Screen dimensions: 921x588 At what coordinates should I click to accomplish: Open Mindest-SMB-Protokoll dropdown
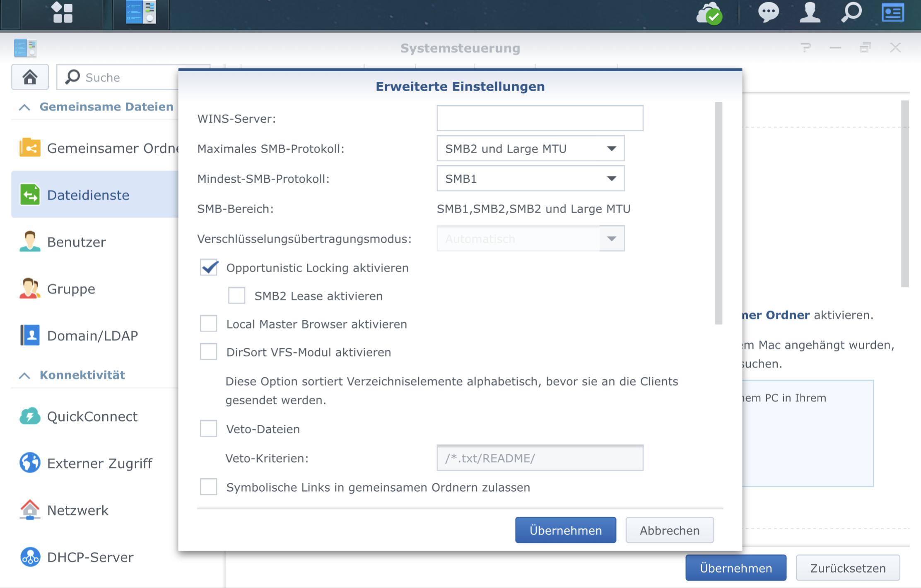[x=530, y=179]
